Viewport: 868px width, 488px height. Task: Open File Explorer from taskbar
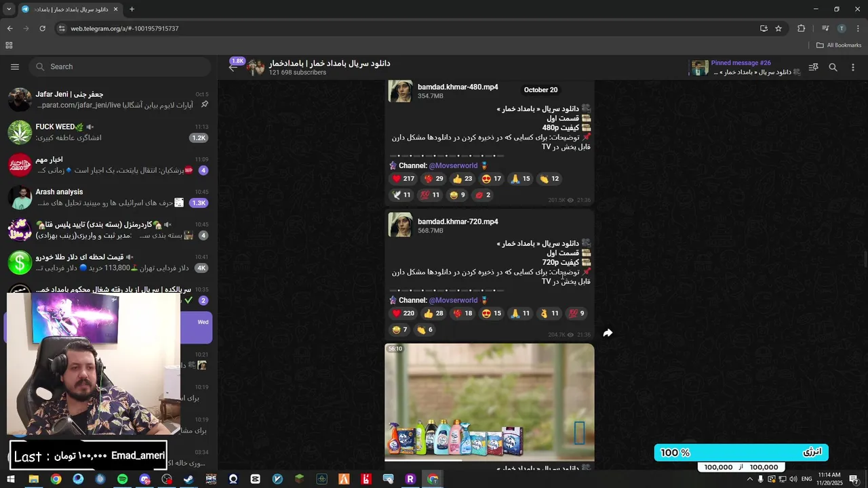tap(33, 479)
